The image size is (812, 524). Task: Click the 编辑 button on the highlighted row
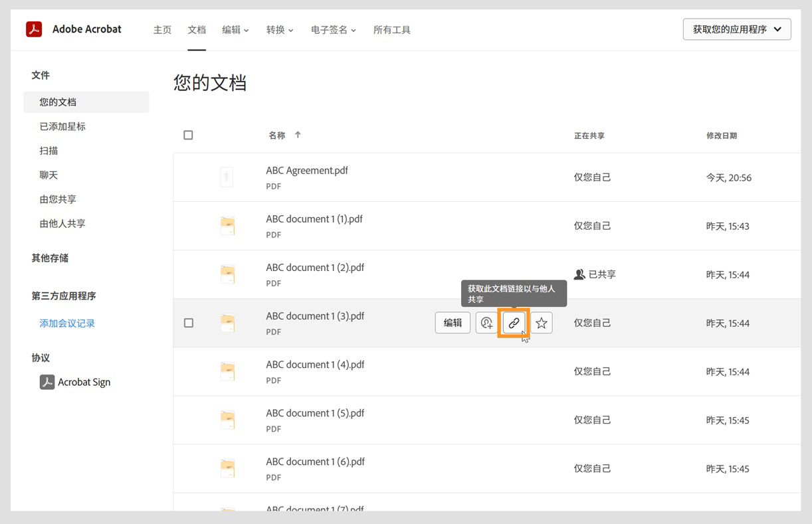[x=453, y=323]
